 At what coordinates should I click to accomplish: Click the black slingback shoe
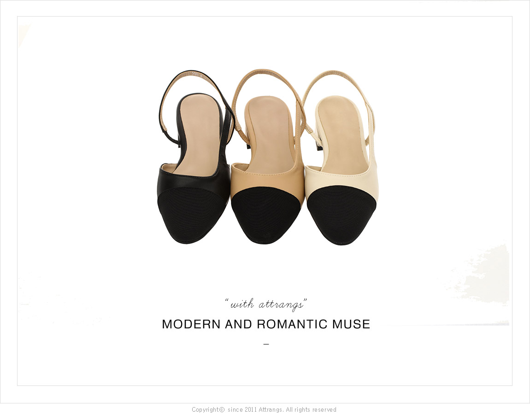point(195,157)
